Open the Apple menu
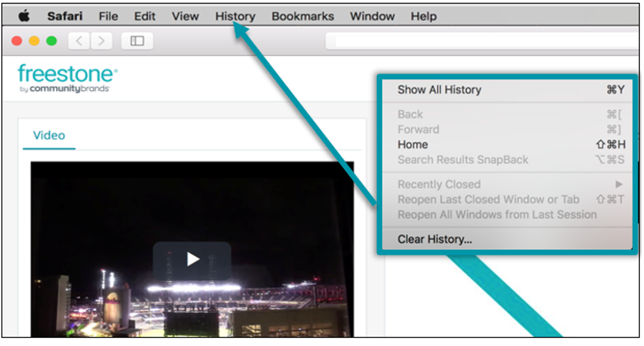 coord(24,16)
